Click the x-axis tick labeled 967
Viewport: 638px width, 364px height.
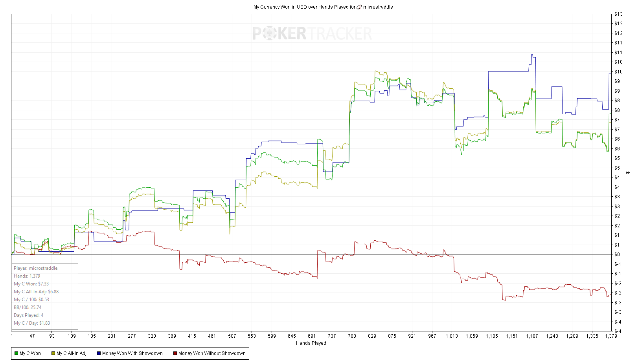tap(432, 336)
